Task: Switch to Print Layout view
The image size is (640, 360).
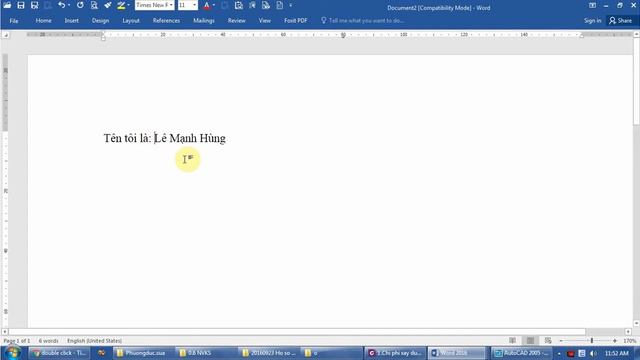Action: pos(530,340)
